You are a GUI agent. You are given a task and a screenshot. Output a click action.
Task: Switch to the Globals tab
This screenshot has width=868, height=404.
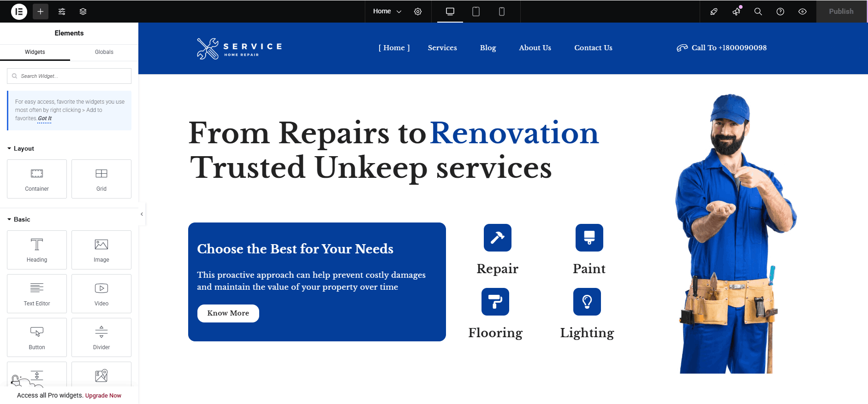104,52
